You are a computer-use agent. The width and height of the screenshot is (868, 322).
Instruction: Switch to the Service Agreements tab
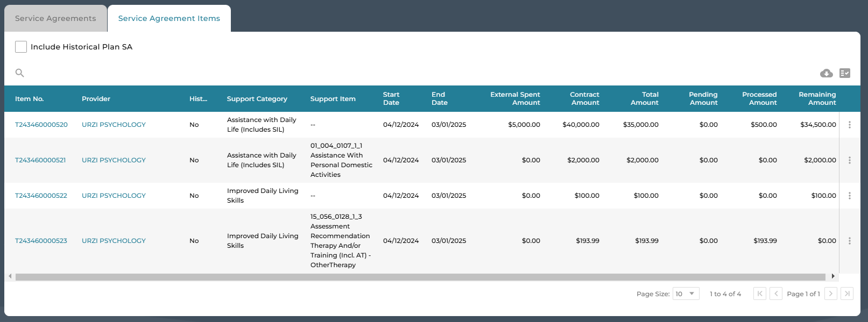point(55,18)
